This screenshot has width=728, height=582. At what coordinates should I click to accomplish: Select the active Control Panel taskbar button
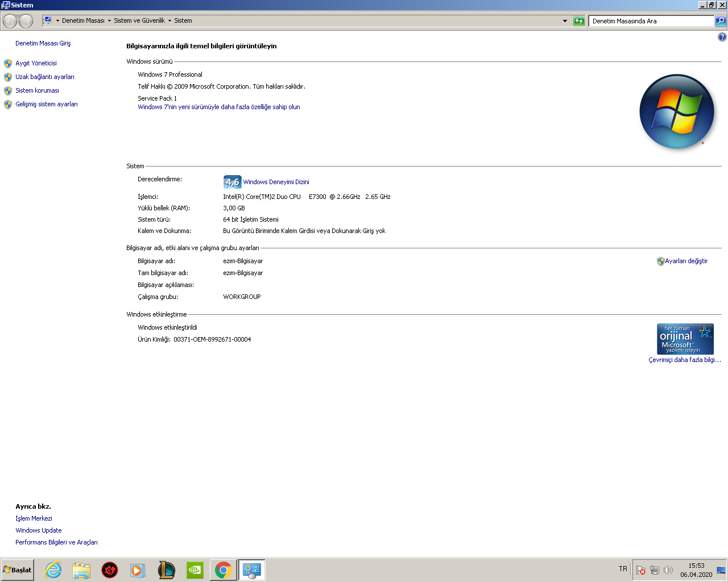point(252,570)
